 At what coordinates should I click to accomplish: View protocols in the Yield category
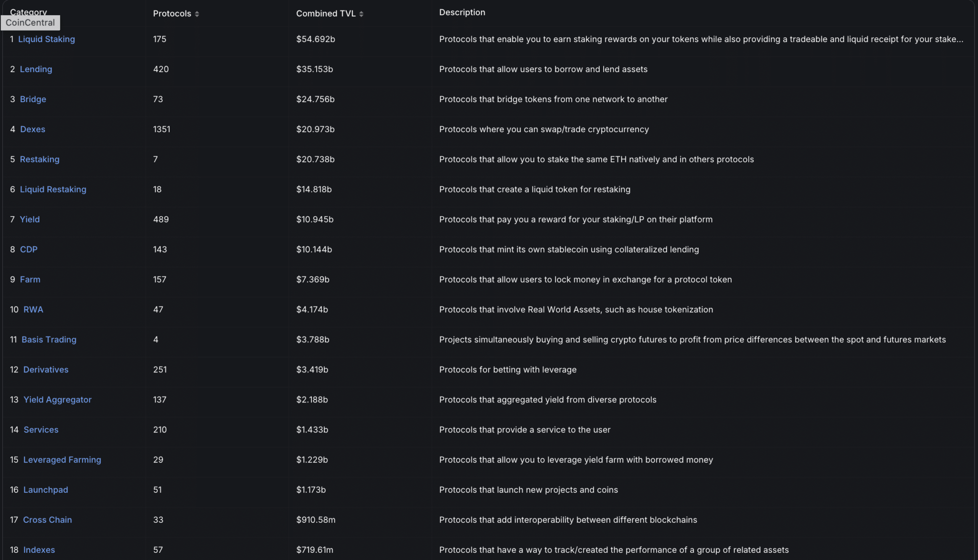click(x=30, y=219)
